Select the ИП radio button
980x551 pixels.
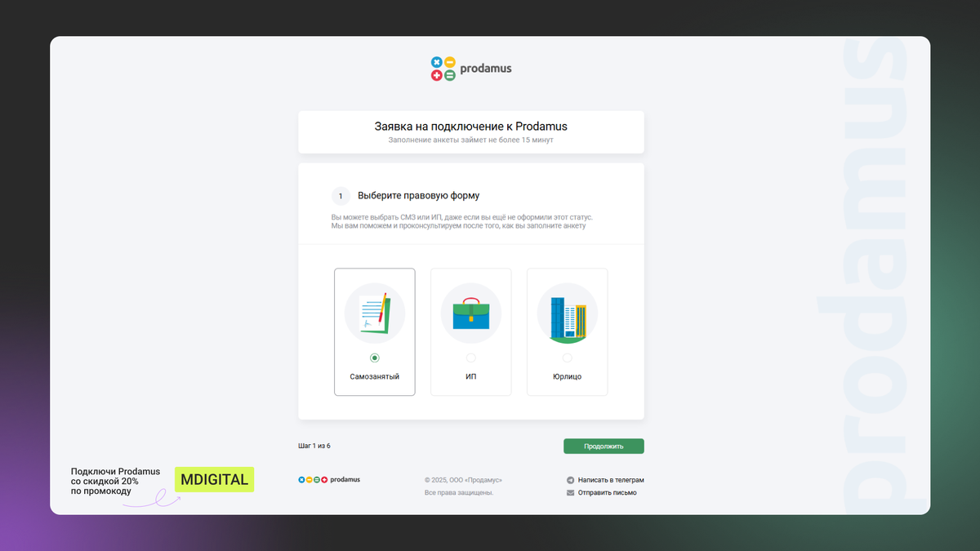(x=470, y=357)
